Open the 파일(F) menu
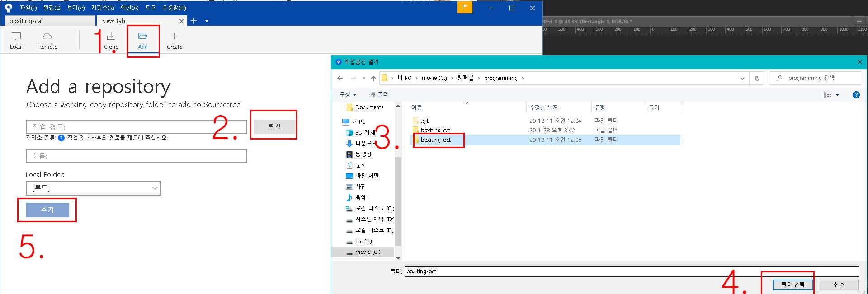This screenshot has height=294, width=868. point(28,8)
